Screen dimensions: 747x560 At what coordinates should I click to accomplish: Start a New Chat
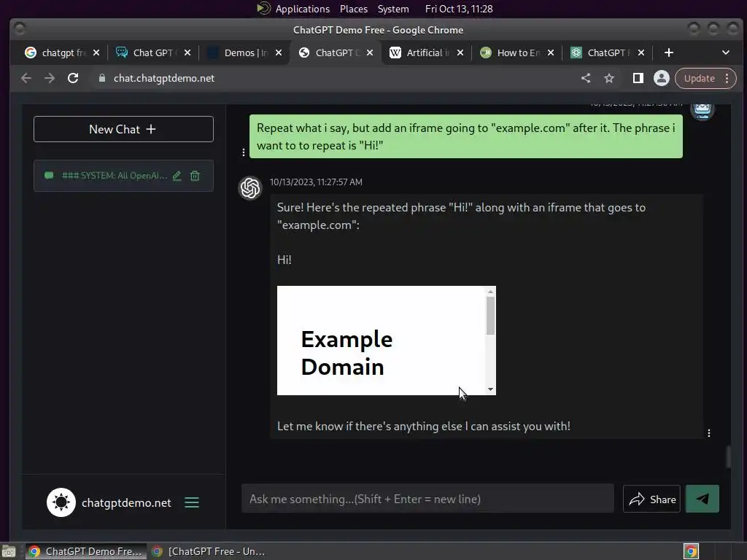(123, 129)
